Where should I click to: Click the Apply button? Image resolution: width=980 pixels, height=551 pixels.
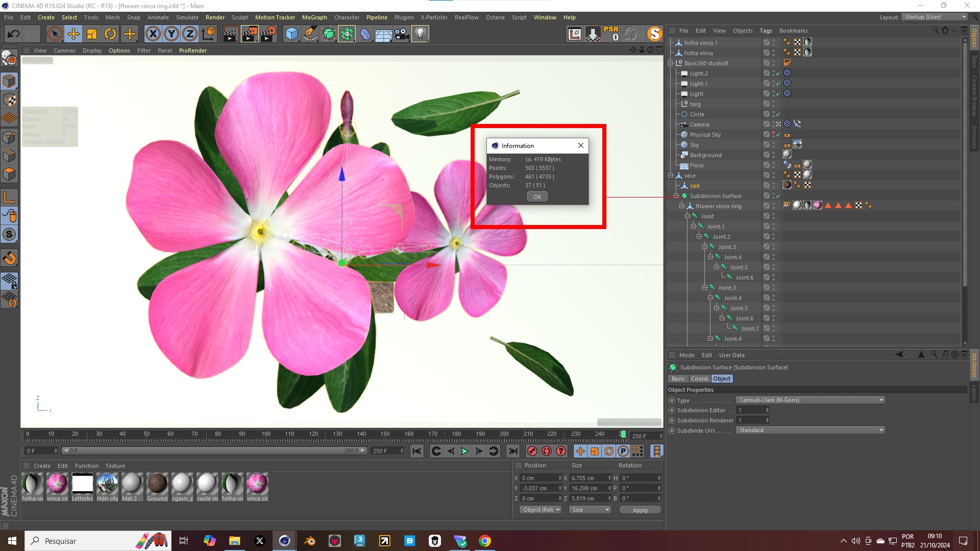click(x=640, y=510)
